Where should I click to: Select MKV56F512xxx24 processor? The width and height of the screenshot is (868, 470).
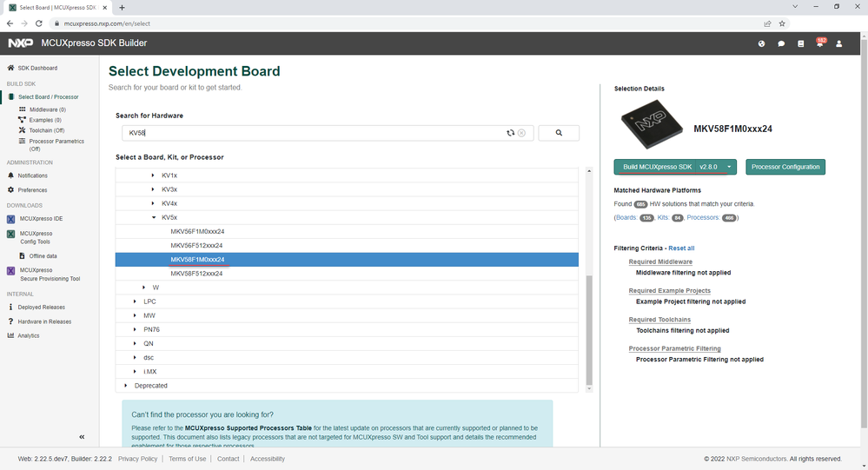[x=196, y=245]
